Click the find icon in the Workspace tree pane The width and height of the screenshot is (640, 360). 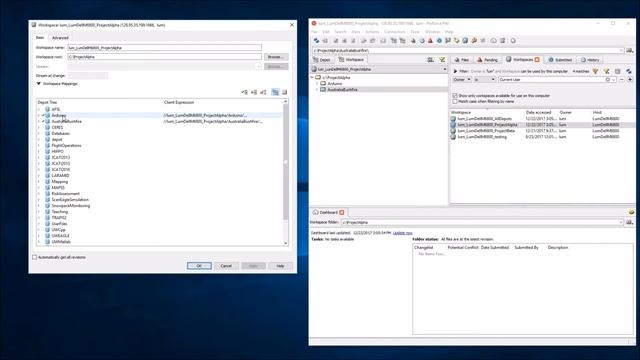point(430,60)
